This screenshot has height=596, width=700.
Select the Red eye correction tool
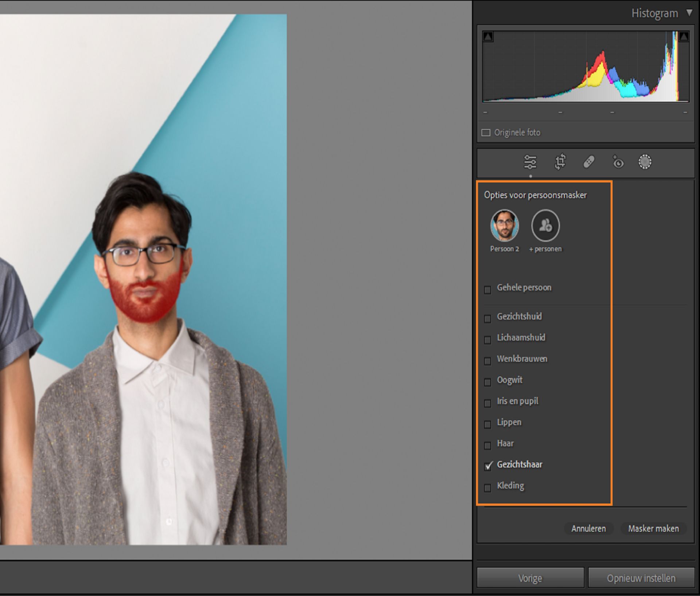618,162
